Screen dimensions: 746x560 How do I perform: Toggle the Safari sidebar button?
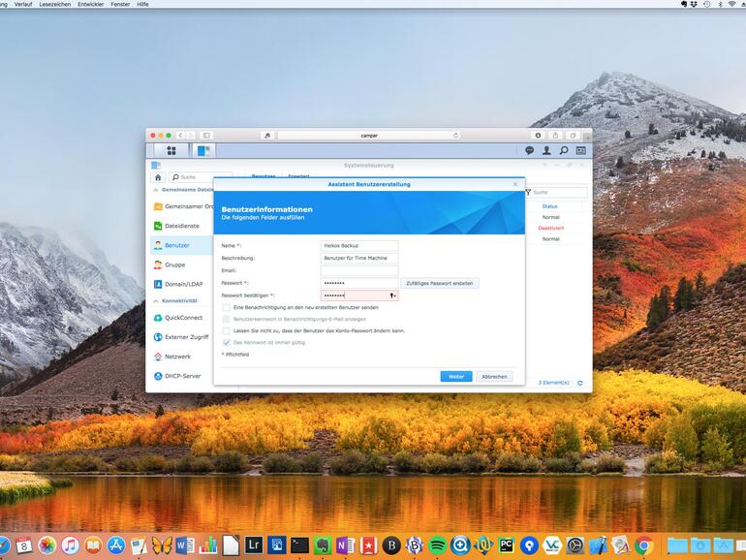click(x=206, y=136)
